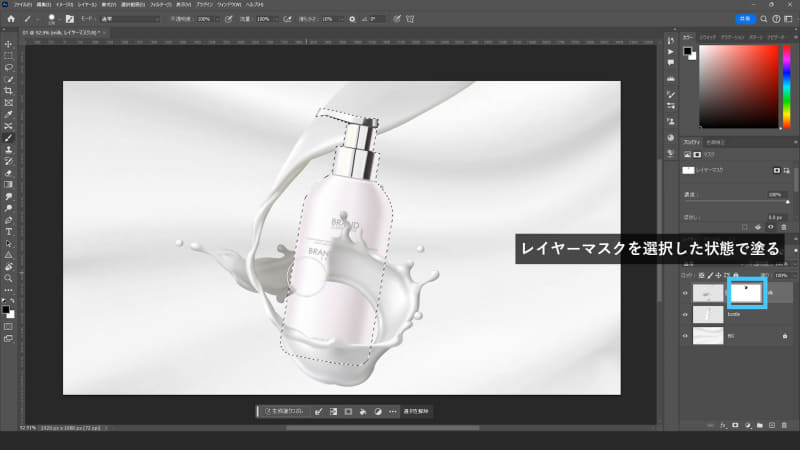800x450 pixels.
Task: Open more options in contextual task bar
Action: point(392,411)
